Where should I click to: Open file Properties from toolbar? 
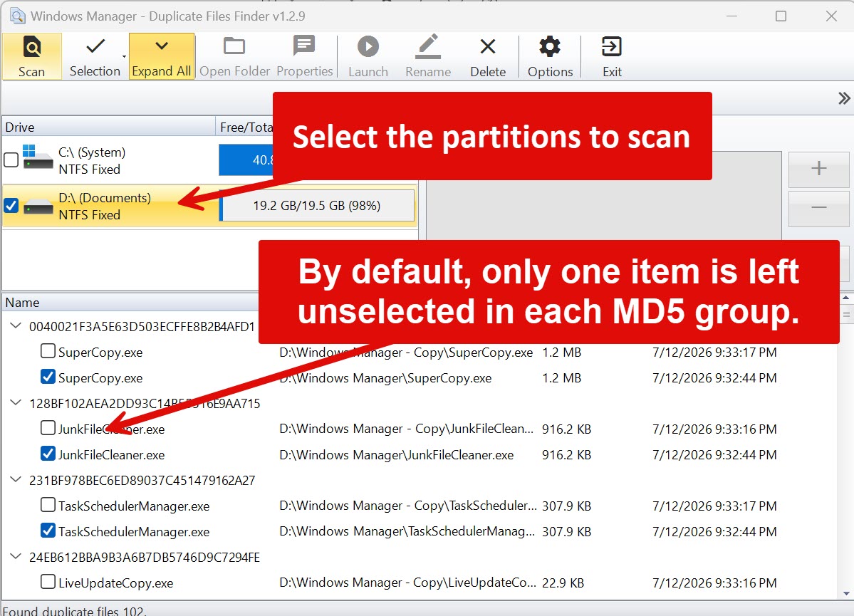[304, 57]
